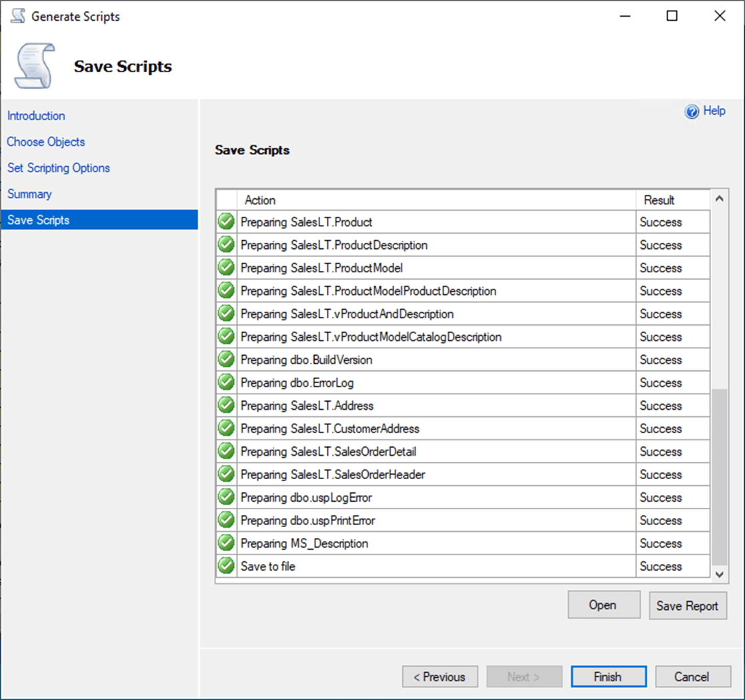The height and width of the screenshot is (700, 745).
Task: Open the Set Scripting Options page
Action: [x=59, y=167]
